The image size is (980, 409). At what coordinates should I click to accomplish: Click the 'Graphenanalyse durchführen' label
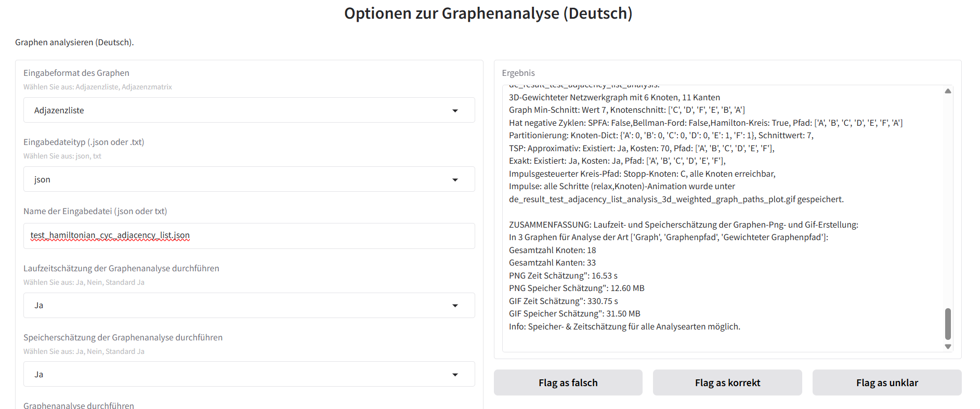79,405
